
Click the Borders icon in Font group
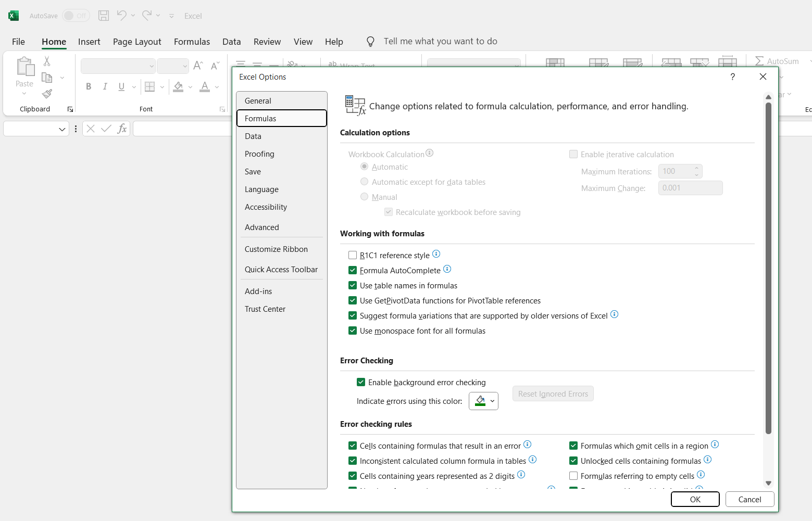(149, 86)
